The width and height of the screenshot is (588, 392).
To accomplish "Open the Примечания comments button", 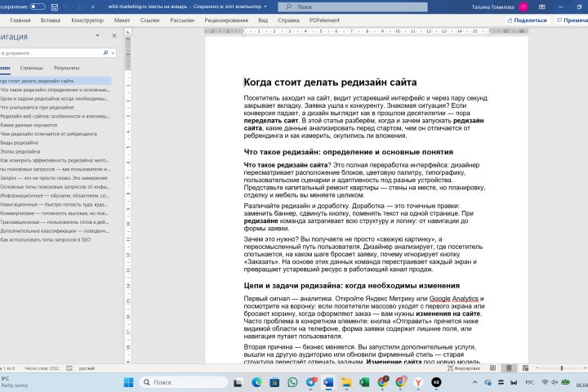I will pyautogui.click(x=572, y=20).
